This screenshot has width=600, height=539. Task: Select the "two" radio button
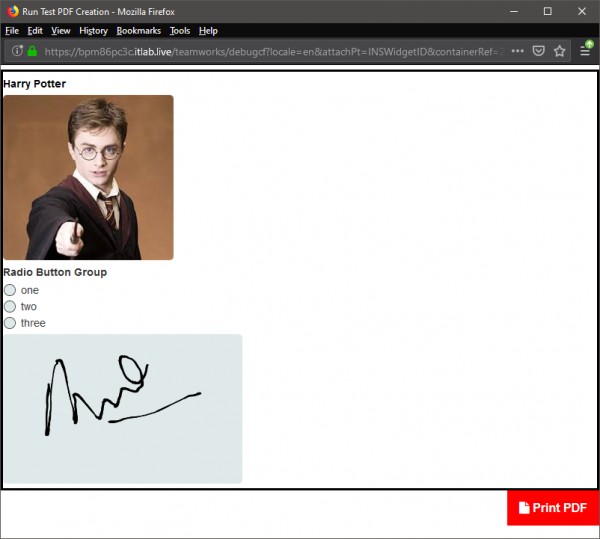point(10,306)
